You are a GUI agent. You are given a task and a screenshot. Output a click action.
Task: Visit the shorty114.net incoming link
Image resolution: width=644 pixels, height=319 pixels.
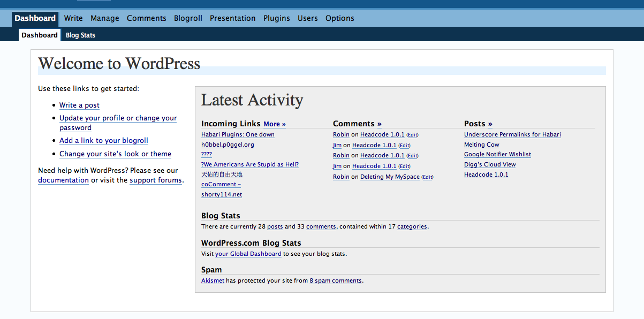coord(222,195)
